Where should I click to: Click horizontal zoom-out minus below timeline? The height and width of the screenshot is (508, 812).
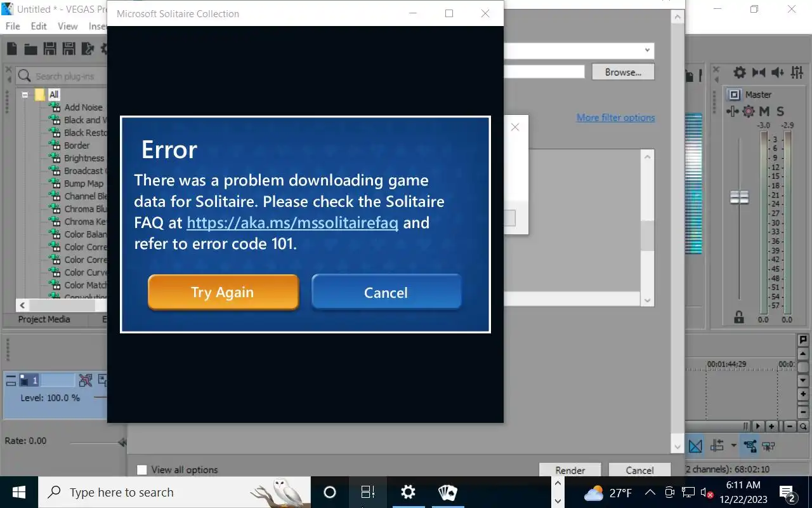click(790, 427)
